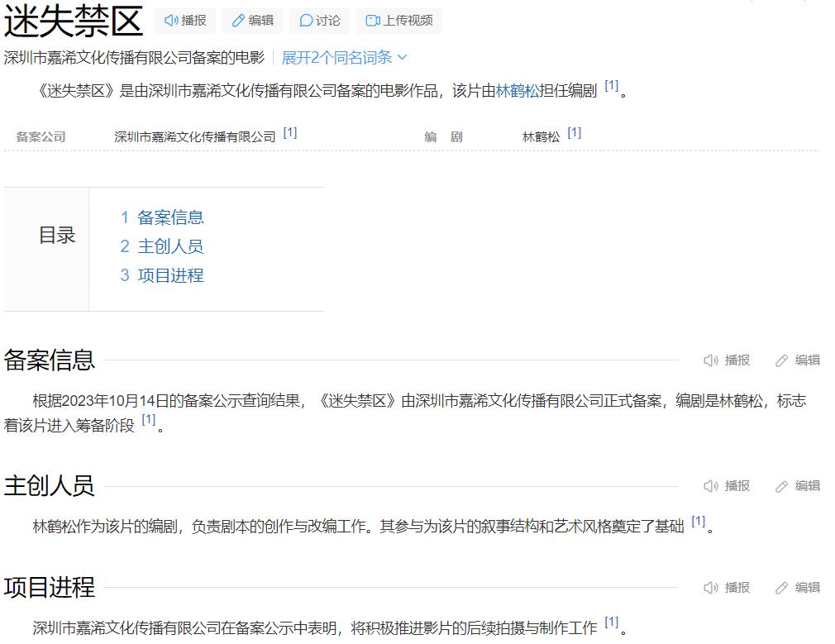This screenshot has width=835, height=644.
Task: Click the chevron arrow after 同名词条
Action: click(402, 56)
